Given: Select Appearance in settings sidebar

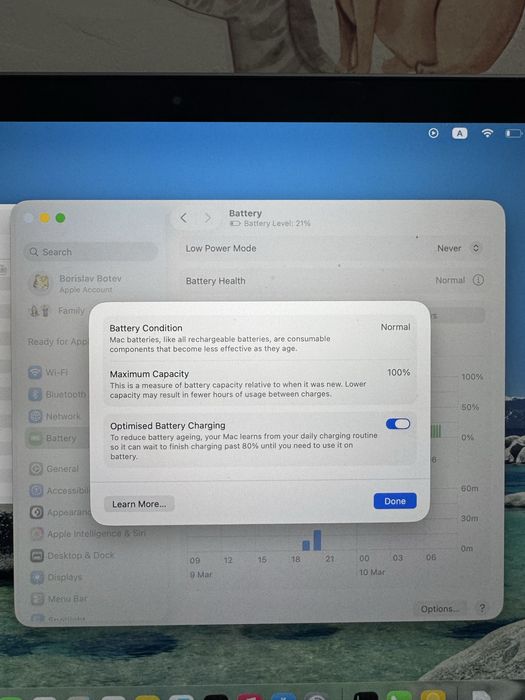Looking at the screenshot, I should (59, 512).
